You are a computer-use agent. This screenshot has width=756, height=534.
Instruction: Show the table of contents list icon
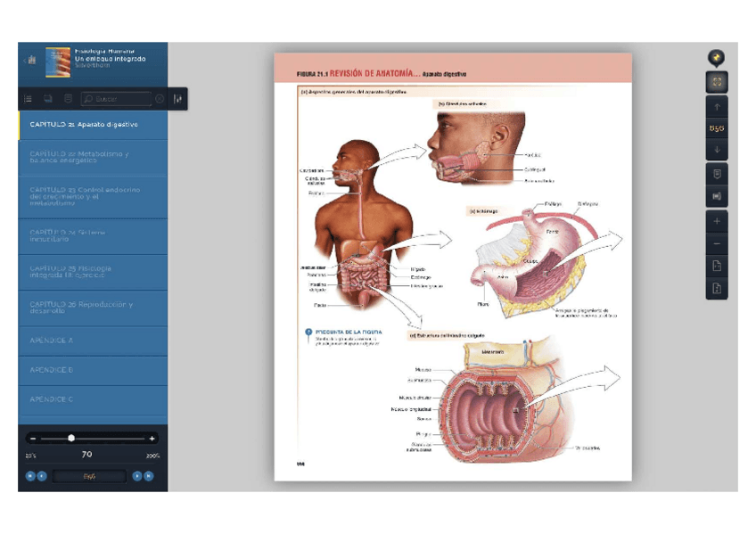[28, 99]
